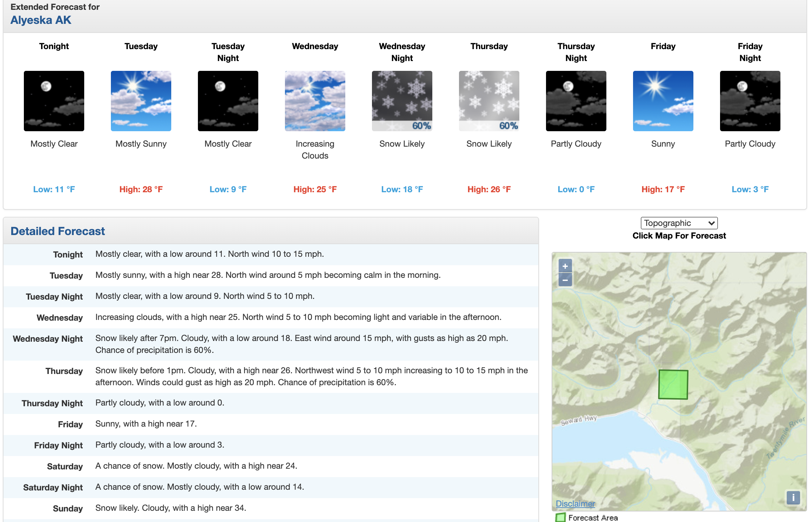This screenshot has height=522, width=812.
Task: Click the 'High: 17 °F' temperature text
Action: coord(663,189)
